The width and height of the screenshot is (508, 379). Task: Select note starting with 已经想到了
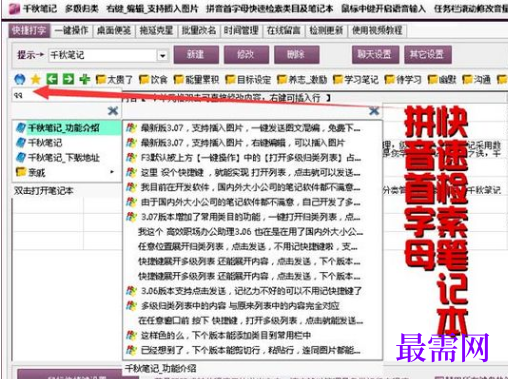pos(252,350)
